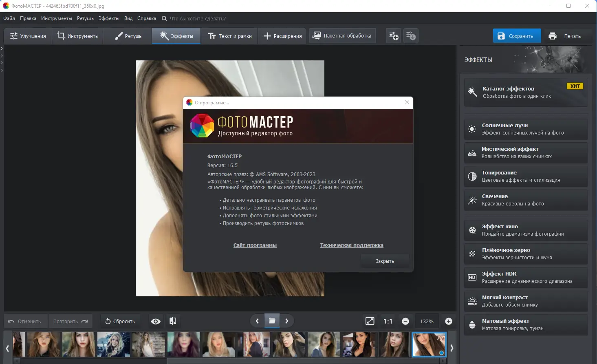Click the Отменить undo button

click(x=25, y=321)
